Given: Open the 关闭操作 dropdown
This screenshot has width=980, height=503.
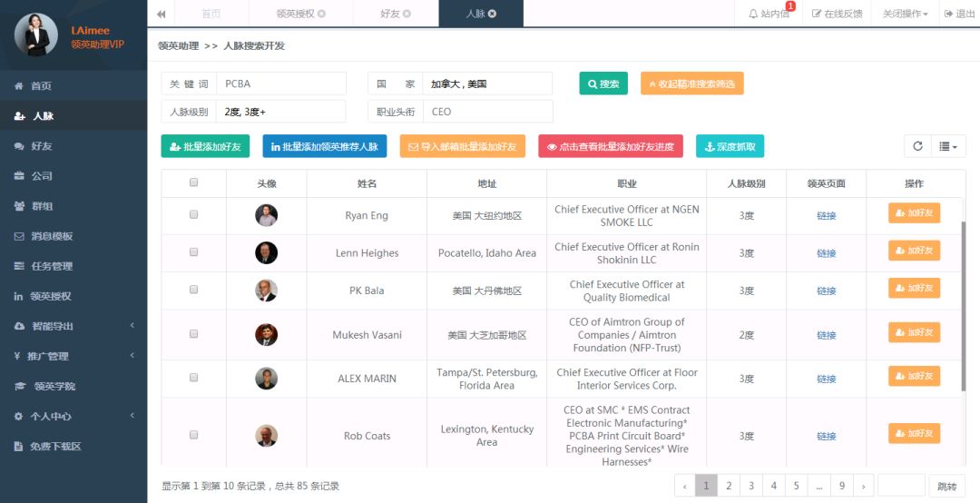Looking at the screenshot, I should 905,14.
